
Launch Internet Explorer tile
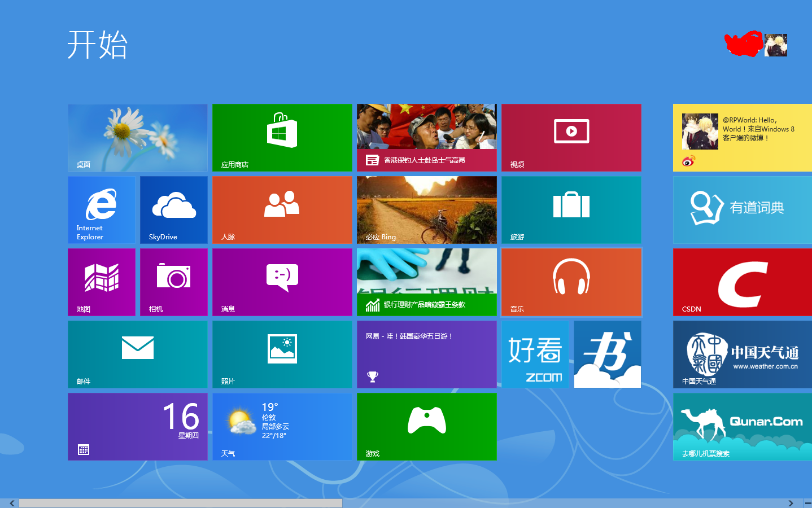(x=102, y=210)
